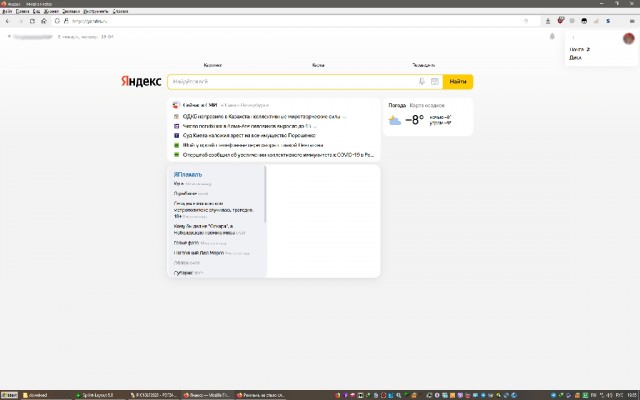Focus the browser address bar
This screenshot has height=400, width=640.
(x=294, y=21)
